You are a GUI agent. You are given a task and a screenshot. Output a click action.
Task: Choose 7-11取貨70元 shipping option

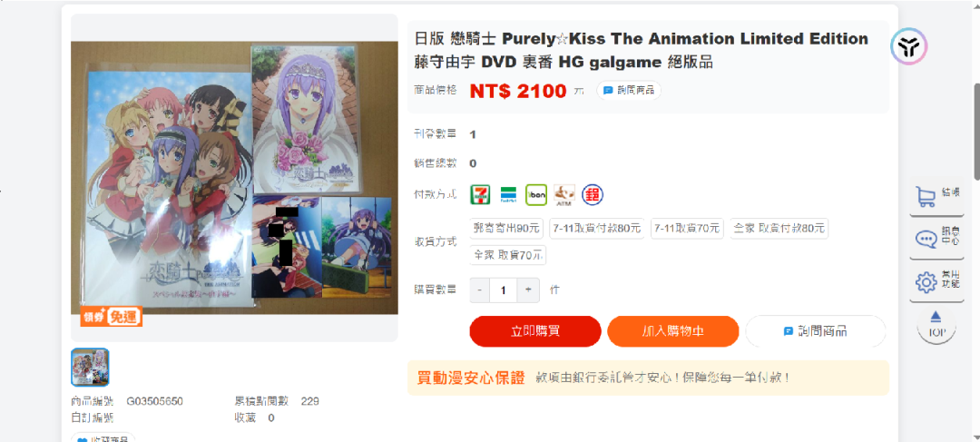(687, 228)
